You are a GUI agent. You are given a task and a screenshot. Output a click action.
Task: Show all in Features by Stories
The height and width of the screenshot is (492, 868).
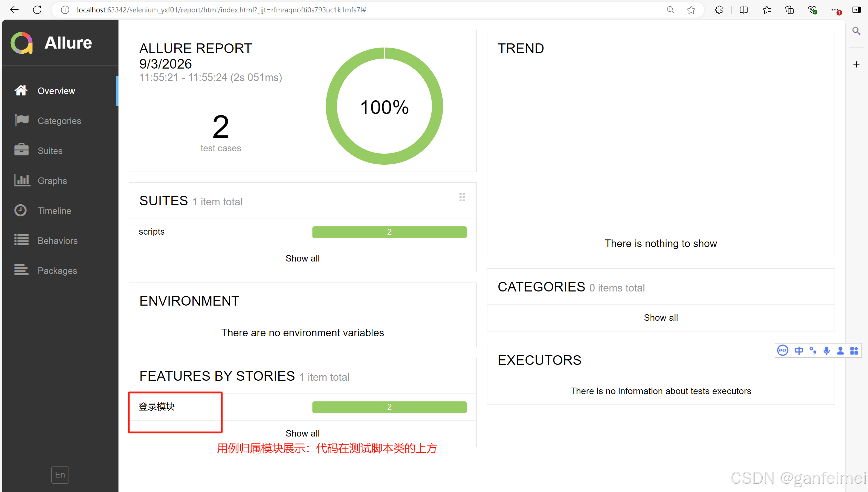tap(302, 433)
